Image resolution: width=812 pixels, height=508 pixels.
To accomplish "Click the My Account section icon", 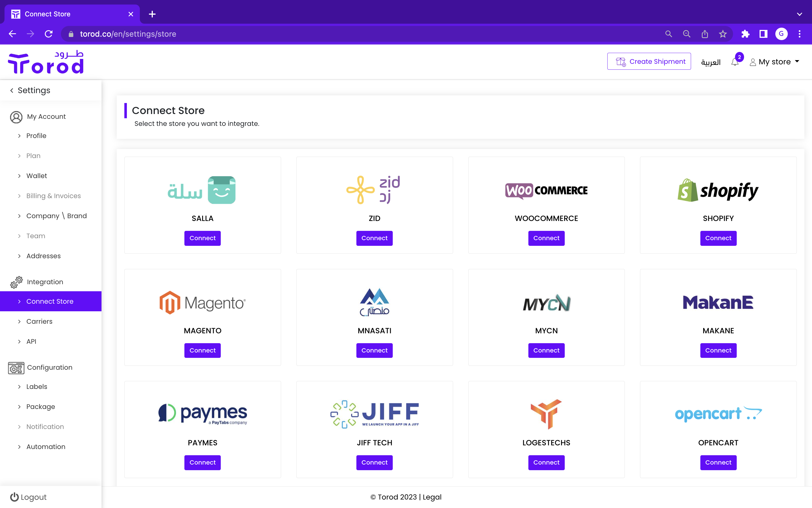I will coord(16,117).
